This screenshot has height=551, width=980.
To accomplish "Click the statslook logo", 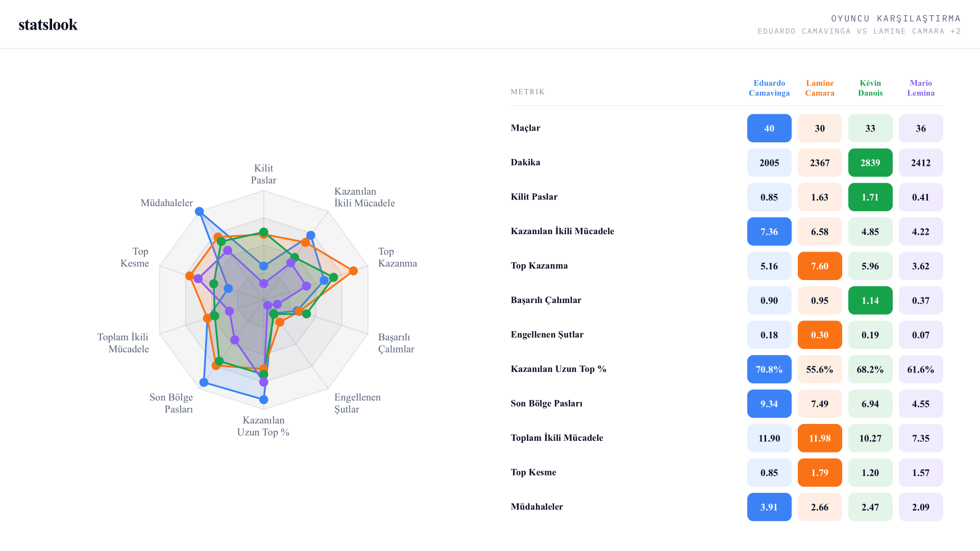I will (x=48, y=24).
